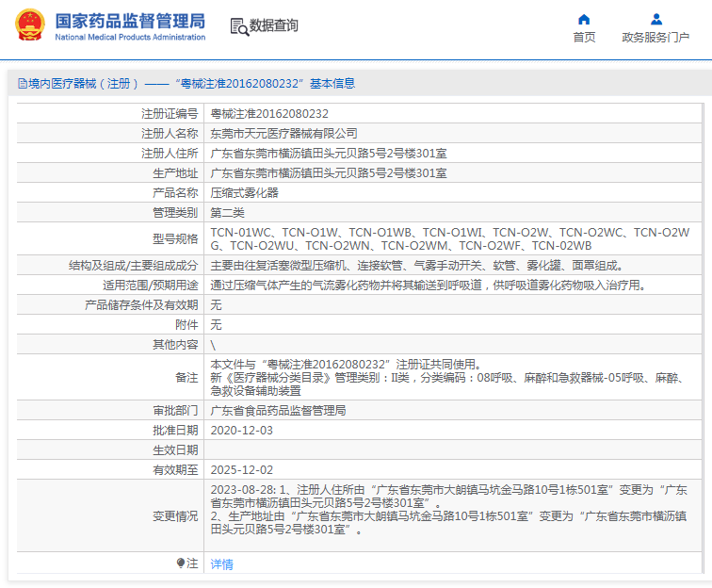712x588 pixels.
Task: Click the 注册证编号 row label
Action: [x=170, y=114]
